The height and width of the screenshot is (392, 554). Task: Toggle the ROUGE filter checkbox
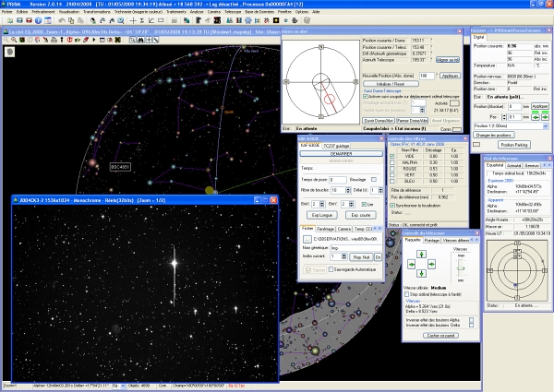[392, 169]
